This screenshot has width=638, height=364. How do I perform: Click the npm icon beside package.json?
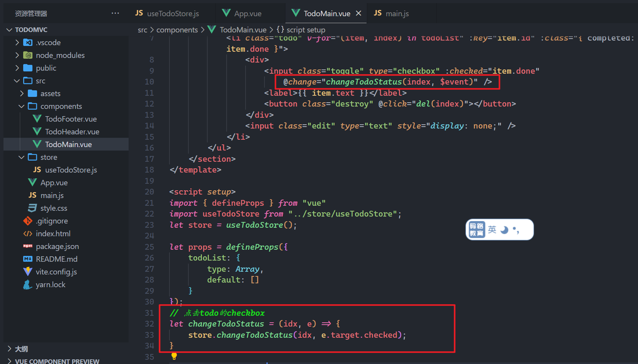click(x=28, y=246)
